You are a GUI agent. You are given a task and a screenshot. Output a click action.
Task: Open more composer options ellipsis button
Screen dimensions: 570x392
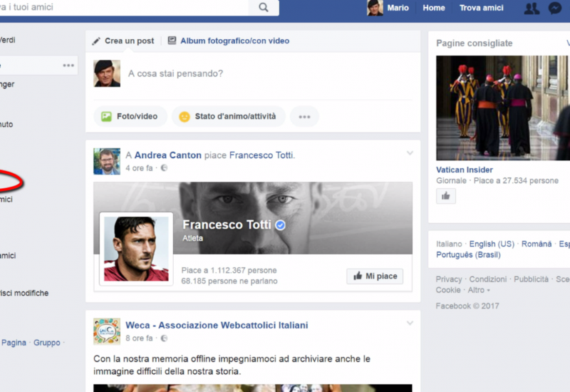305,117
